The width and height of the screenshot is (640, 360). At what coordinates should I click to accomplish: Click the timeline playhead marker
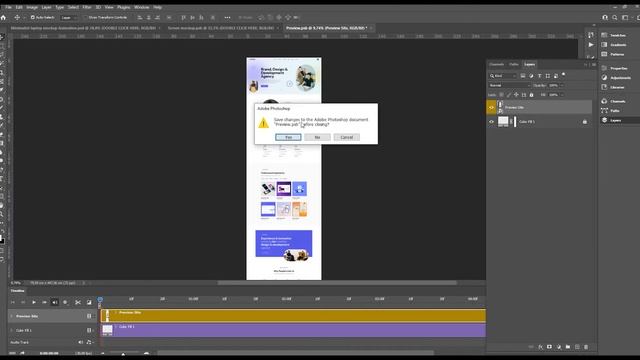100,300
